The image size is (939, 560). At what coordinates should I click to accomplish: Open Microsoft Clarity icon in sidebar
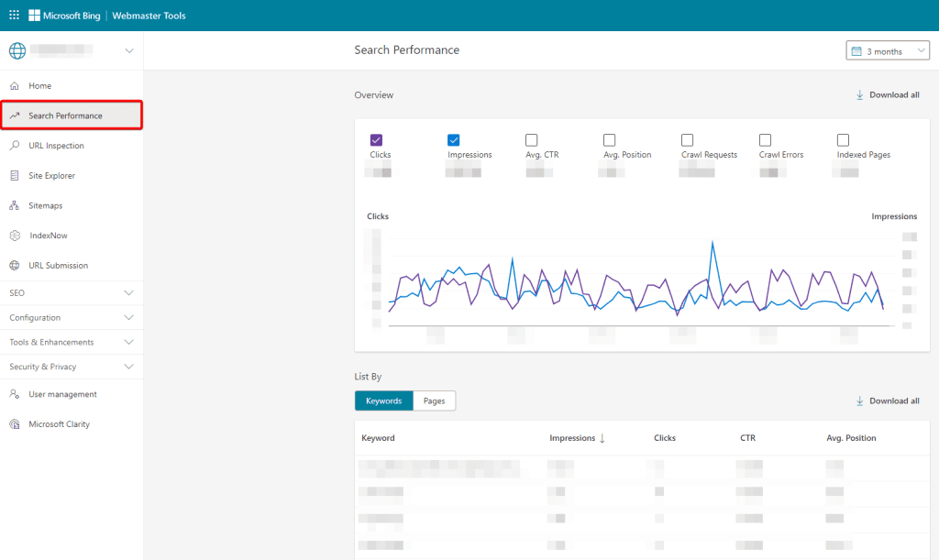pyautogui.click(x=15, y=424)
